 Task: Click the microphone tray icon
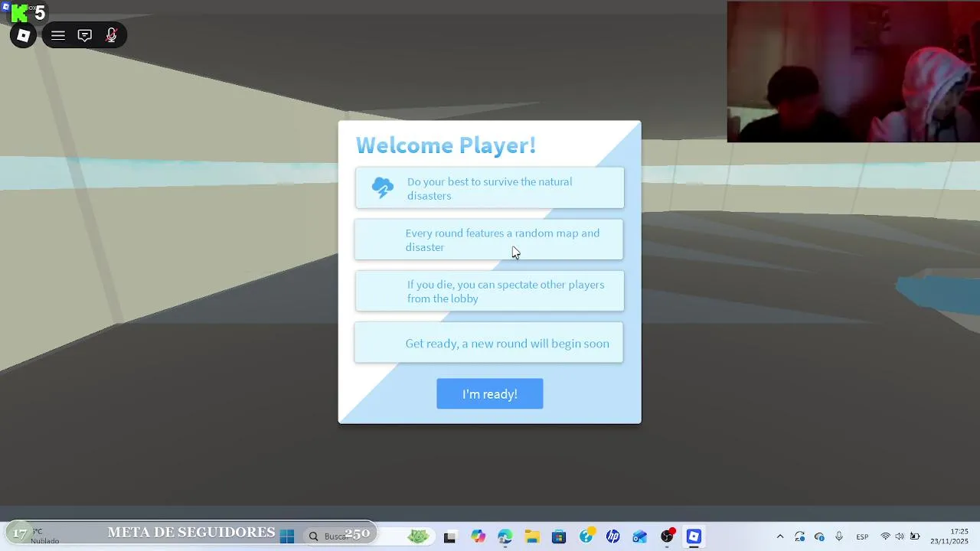(x=839, y=536)
